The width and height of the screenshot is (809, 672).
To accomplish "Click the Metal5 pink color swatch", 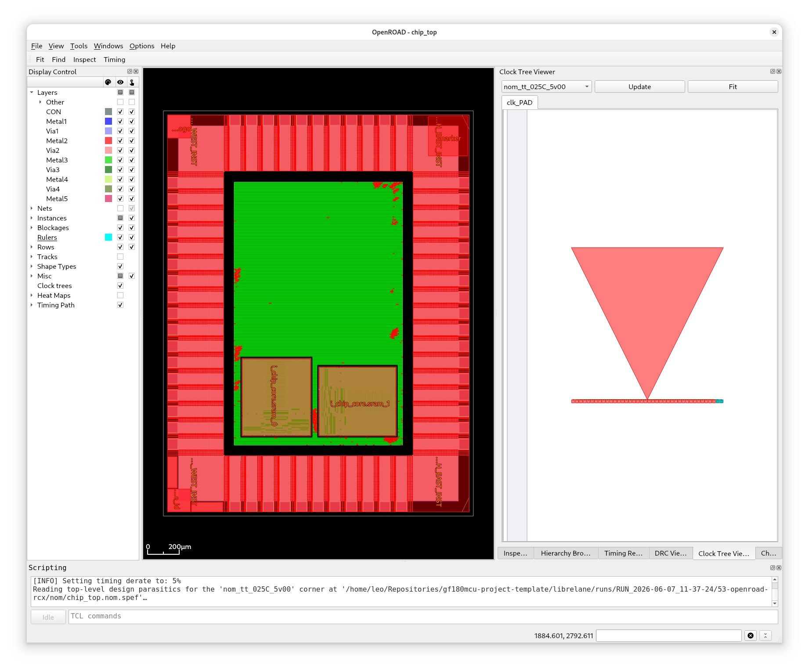I will [108, 199].
